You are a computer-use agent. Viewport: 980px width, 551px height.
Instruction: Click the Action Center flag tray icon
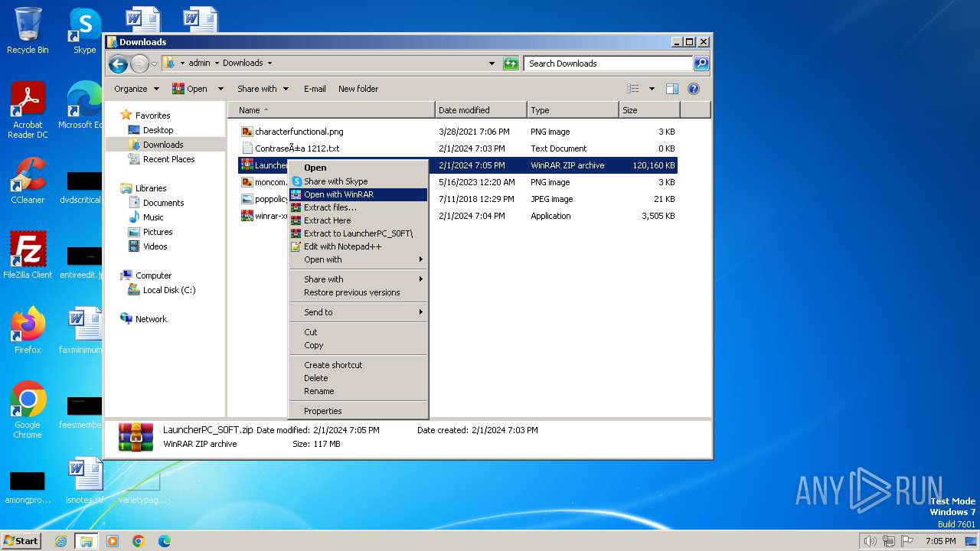908,541
